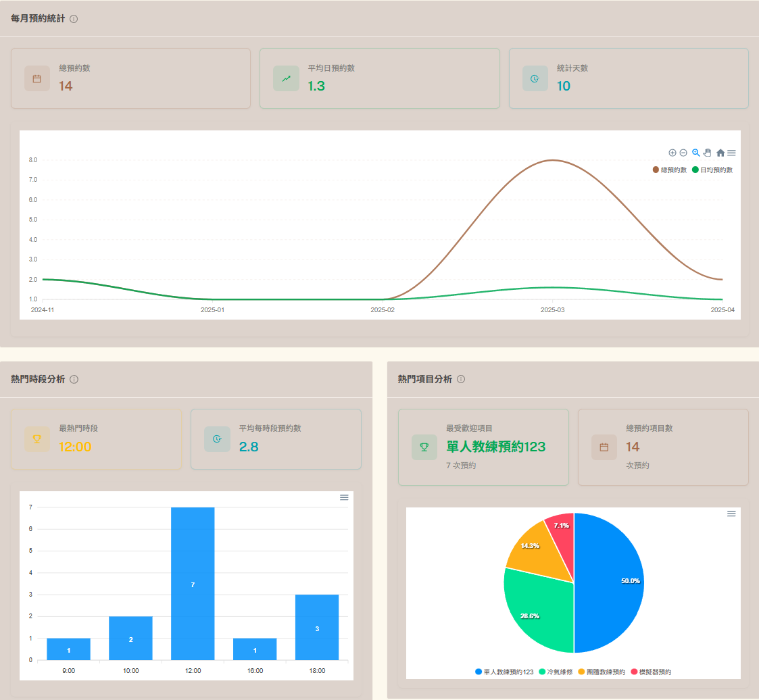759x700 pixels.
Task: Click the 總預約數 summary card
Action: tap(130, 78)
